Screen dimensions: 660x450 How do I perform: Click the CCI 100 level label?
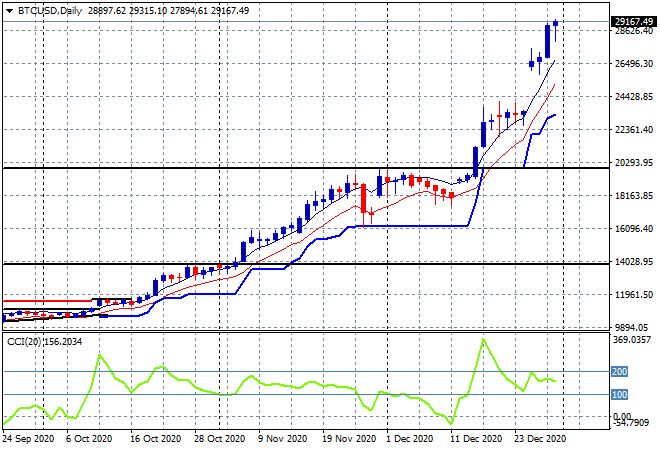click(620, 395)
